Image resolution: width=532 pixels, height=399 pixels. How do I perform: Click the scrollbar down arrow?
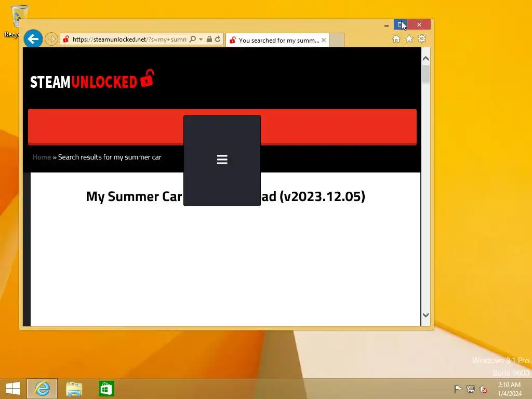(x=426, y=315)
